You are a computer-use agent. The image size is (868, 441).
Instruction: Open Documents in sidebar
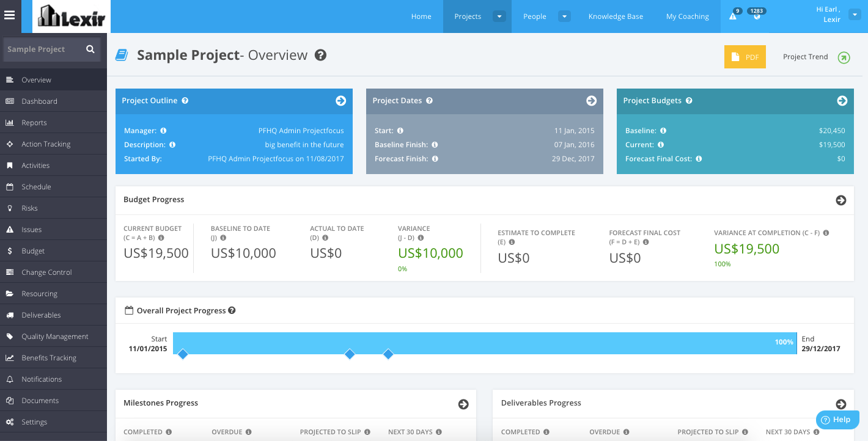[53, 401]
